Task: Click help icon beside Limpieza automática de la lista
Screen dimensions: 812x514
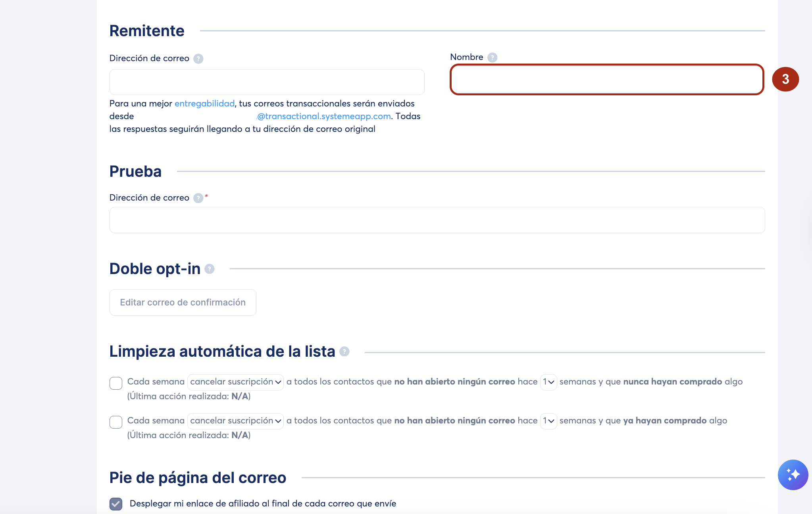Action: (344, 352)
